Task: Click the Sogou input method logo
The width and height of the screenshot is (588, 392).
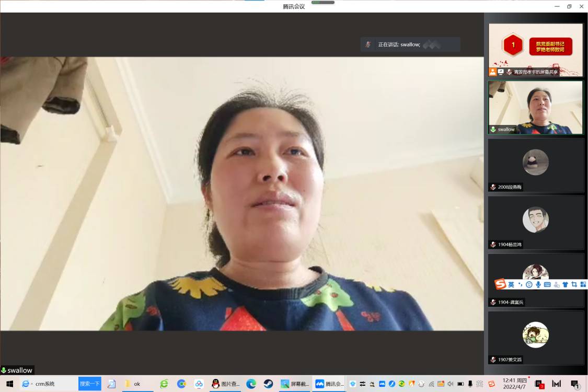Action: [x=501, y=284]
